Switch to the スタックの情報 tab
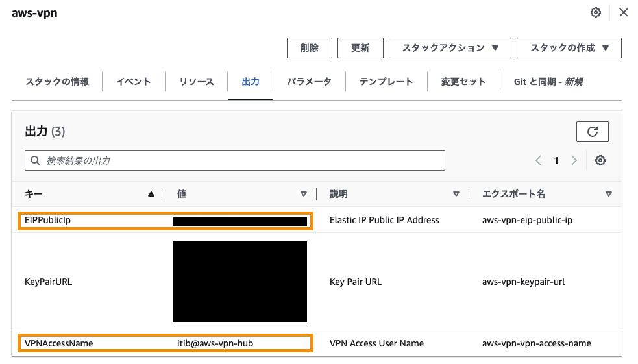The height and width of the screenshot is (364, 638). click(x=57, y=82)
